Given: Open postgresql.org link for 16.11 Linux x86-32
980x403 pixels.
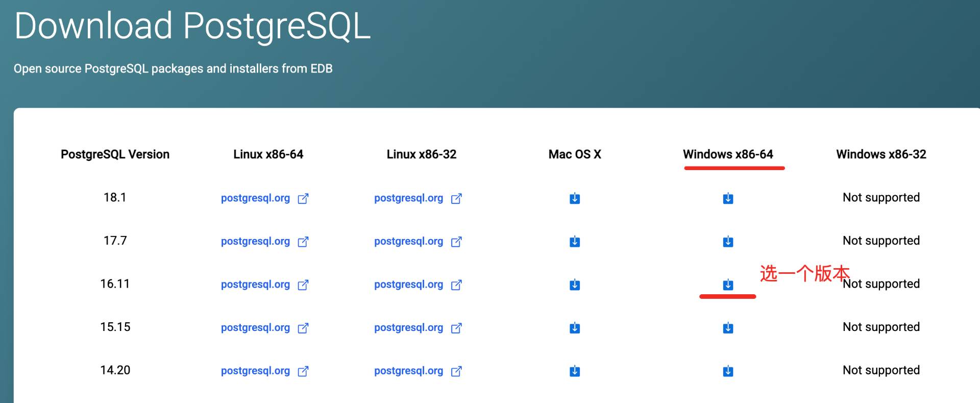Looking at the screenshot, I should tap(408, 285).
